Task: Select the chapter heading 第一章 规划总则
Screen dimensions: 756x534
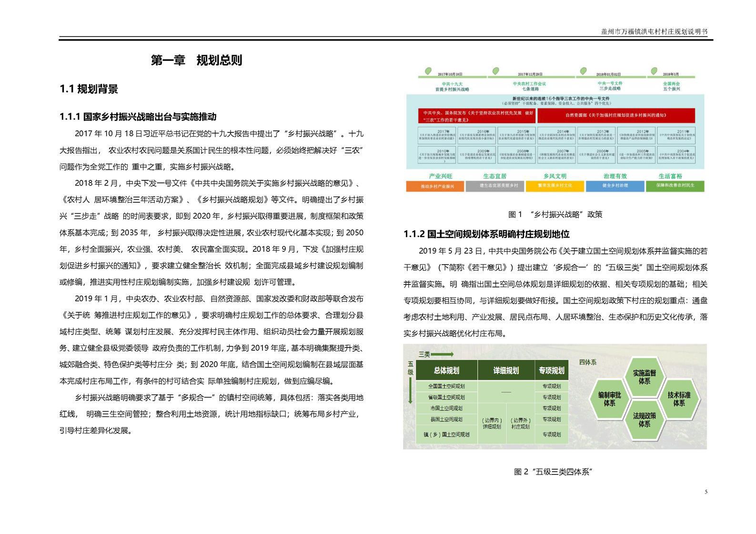Action: [x=196, y=60]
